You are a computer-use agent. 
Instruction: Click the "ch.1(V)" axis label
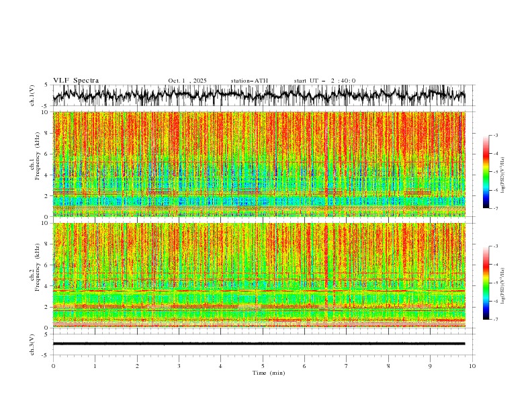tap(32, 95)
